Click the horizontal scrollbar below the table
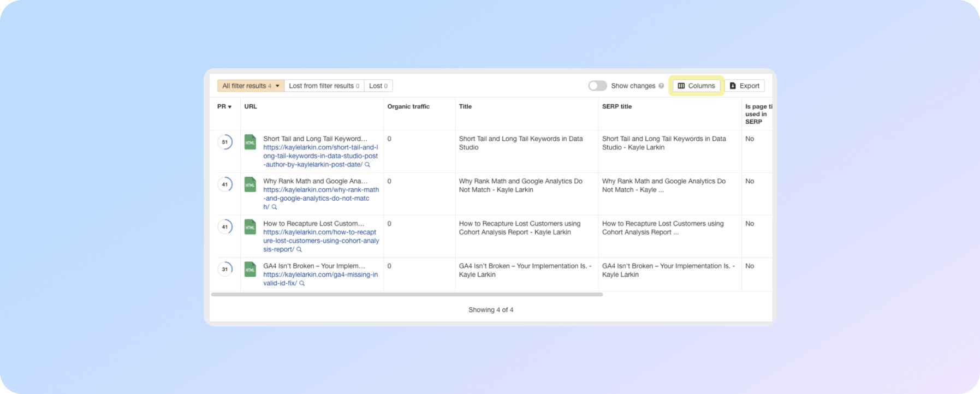Image resolution: width=980 pixels, height=394 pixels. point(407,295)
